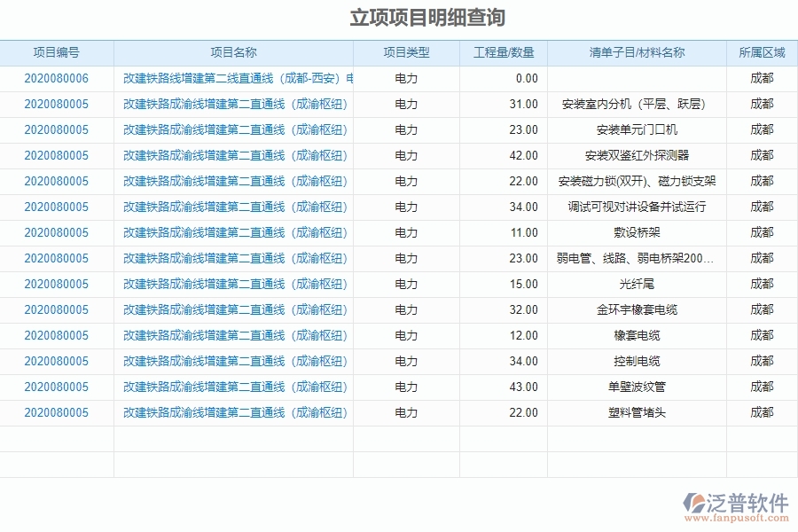Click the 项目名称 column header

233,52
